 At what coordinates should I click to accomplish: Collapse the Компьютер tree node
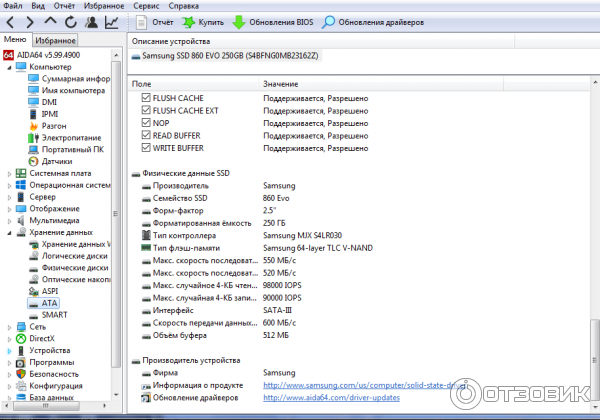click(x=9, y=67)
